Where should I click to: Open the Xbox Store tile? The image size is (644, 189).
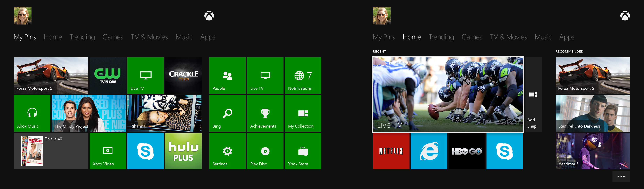pyautogui.click(x=303, y=151)
